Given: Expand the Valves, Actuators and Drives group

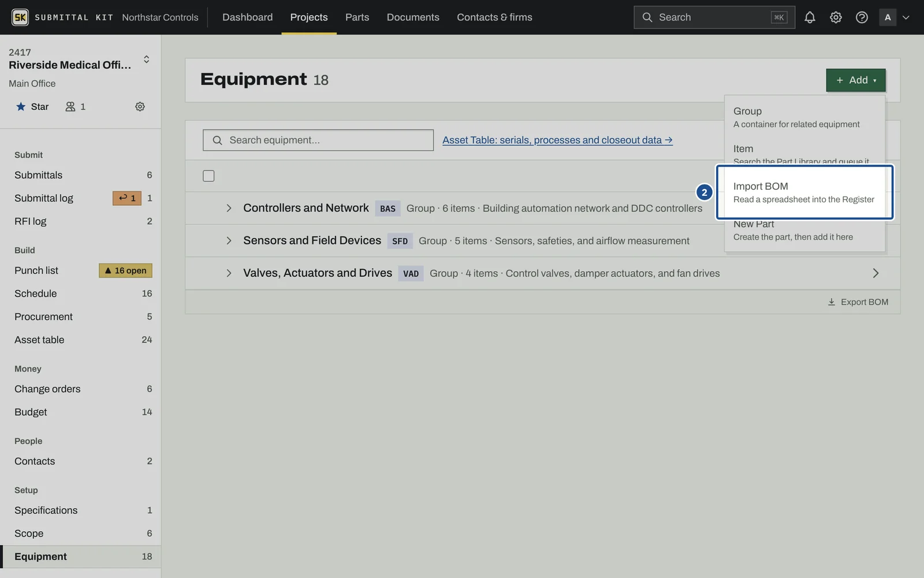Looking at the screenshot, I should pos(229,273).
